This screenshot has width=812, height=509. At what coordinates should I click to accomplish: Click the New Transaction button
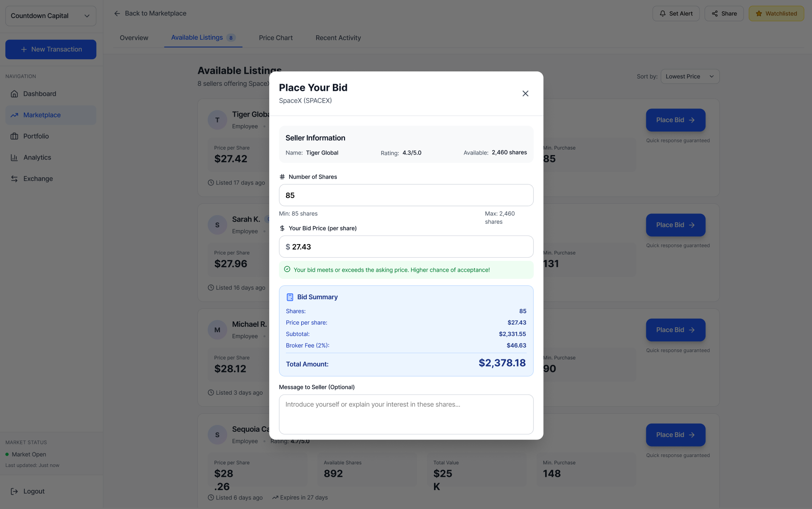click(50, 49)
